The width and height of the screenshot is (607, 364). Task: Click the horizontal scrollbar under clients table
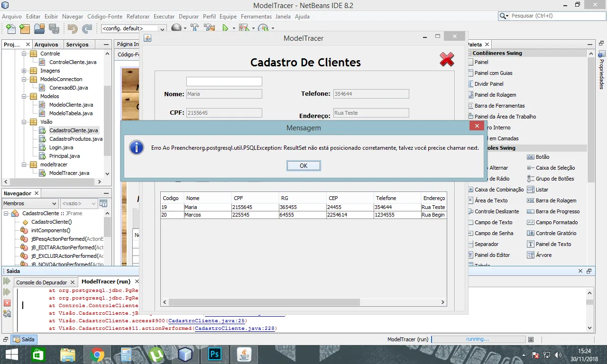point(264,302)
